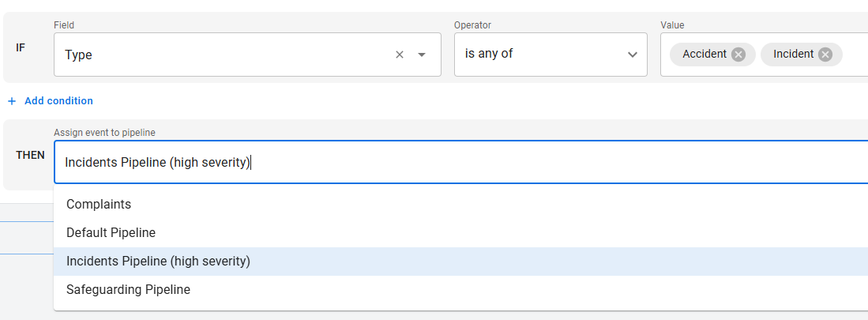This screenshot has width=868, height=320.
Task: Clear the Type field selection
Action: (400, 55)
